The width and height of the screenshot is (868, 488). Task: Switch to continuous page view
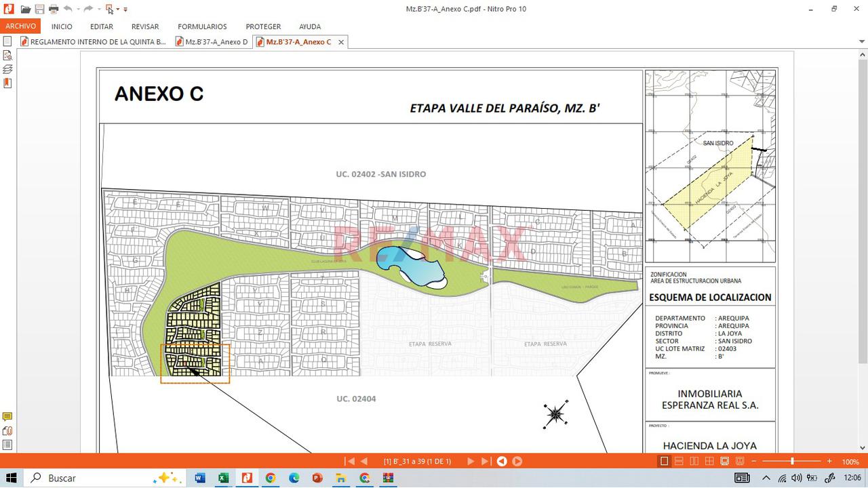tap(679, 462)
